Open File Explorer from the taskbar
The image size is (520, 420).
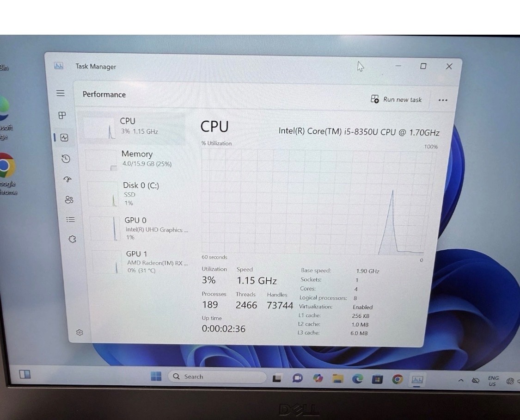click(x=337, y=378)
